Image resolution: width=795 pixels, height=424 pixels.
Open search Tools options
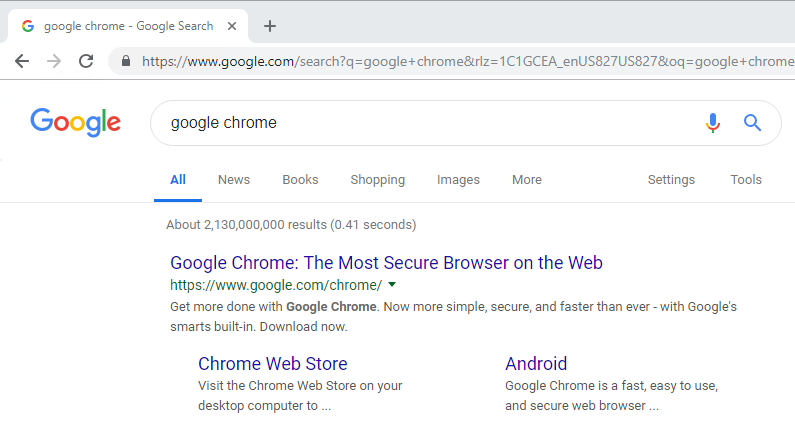[746, 180]
